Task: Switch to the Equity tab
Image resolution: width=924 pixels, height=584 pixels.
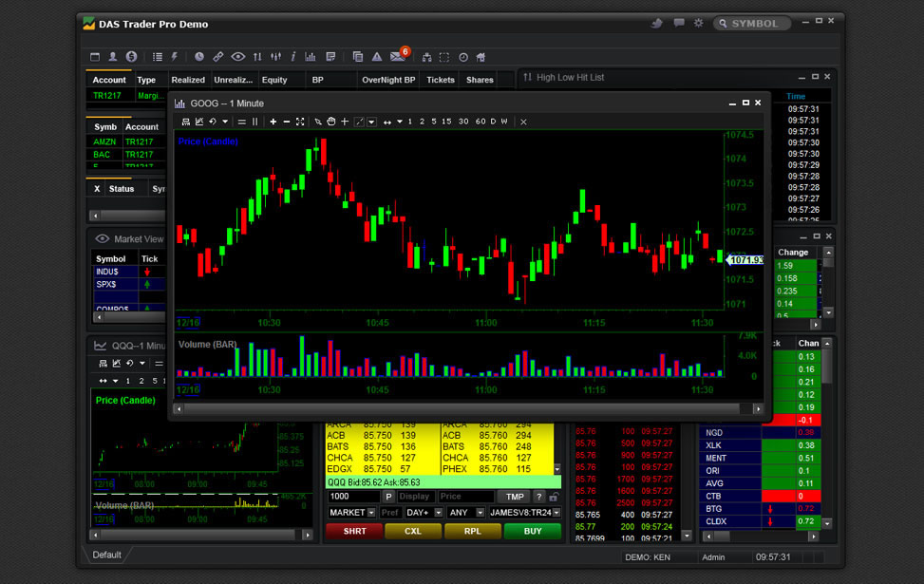Action: point(273,80)
